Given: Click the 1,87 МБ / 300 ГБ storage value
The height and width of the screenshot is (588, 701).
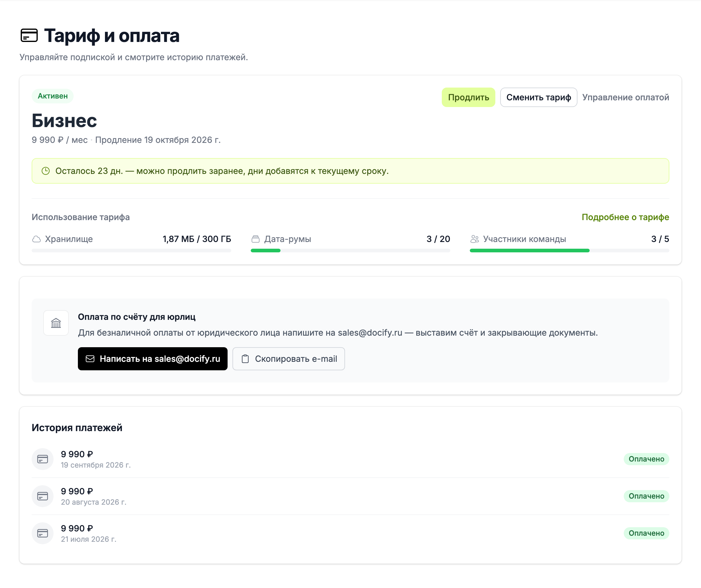Looking at the screenshot, I should click(197, 239).
